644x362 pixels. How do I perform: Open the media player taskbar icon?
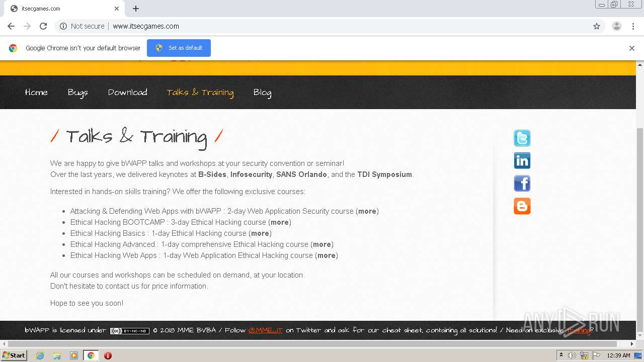pos(74,355)
